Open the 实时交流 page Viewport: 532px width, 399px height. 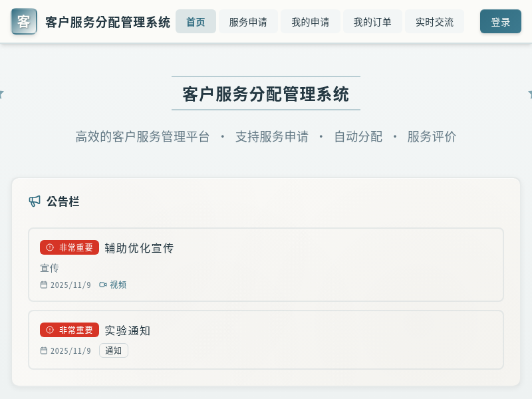(434, 21)
